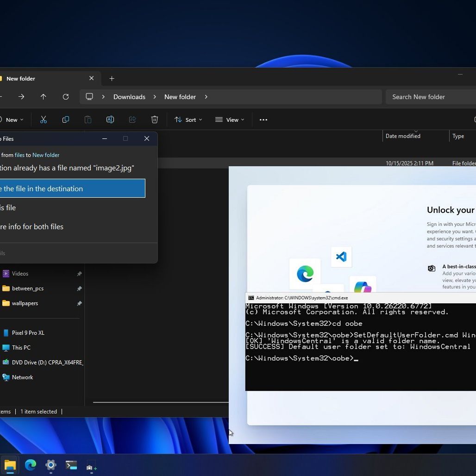Click the cmd.exe title bar icon

[x=251, y=298]
